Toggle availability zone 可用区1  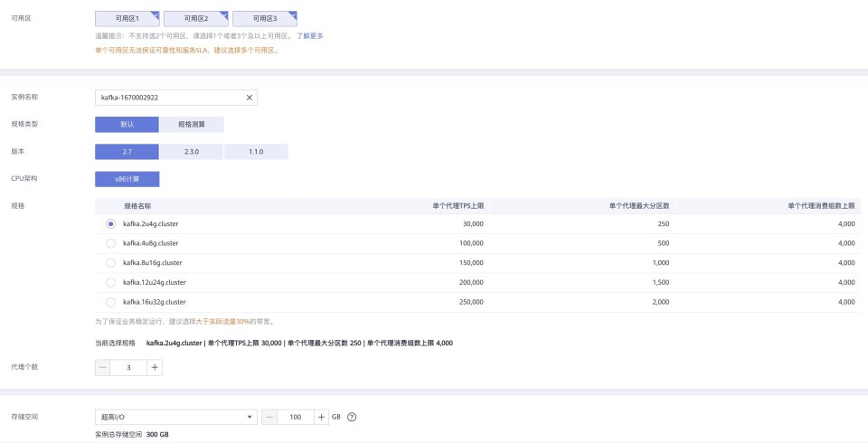tap(127, 18)
